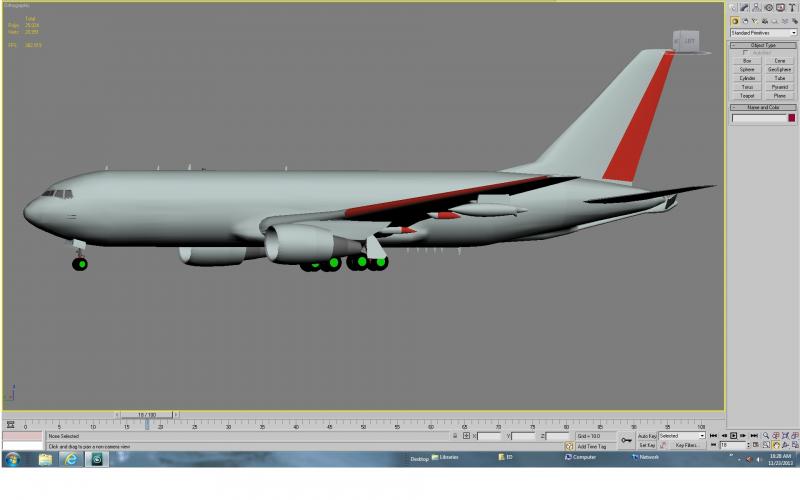Screen dimensions: 800x500
Task: Open the Display panel tab
Action: tap(781, 8)
